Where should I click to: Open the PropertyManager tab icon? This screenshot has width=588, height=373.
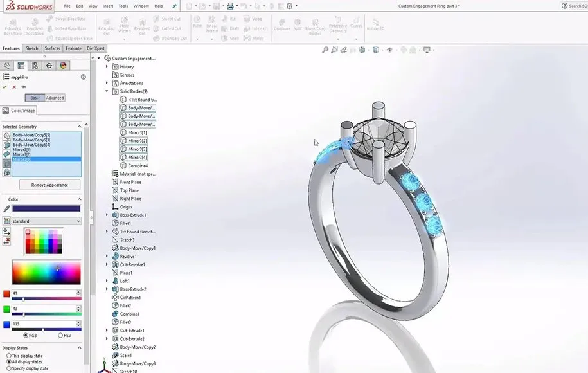(21, 66)
